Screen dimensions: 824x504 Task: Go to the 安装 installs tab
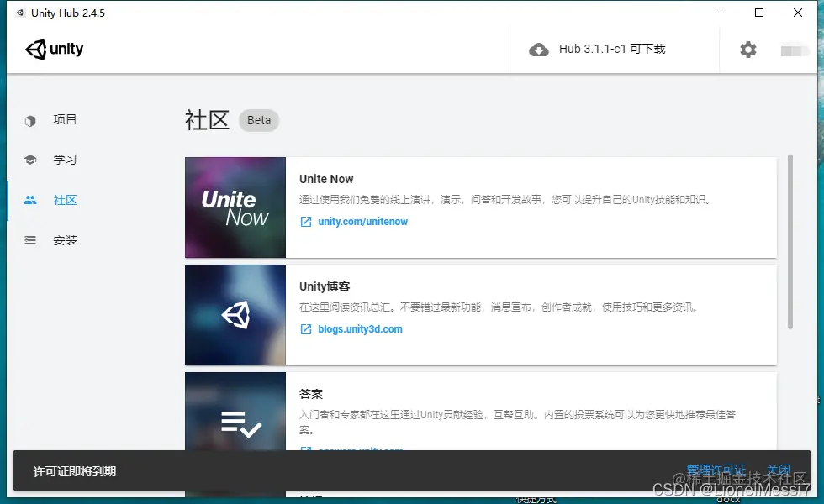[x=65, y=240]
